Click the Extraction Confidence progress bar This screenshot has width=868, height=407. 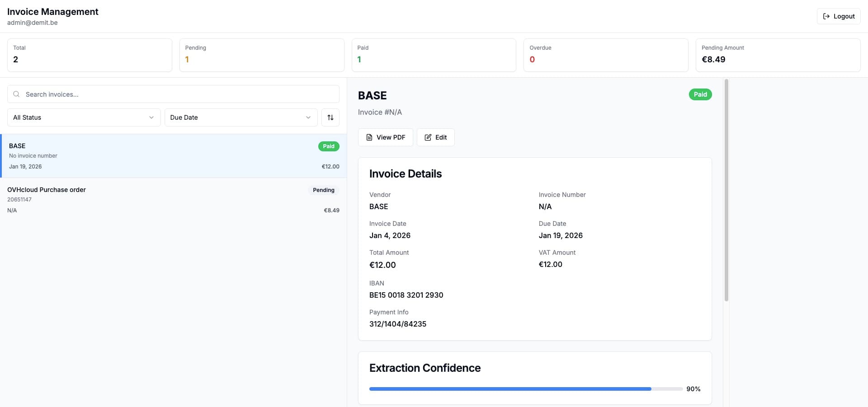(x=524, y=388)
